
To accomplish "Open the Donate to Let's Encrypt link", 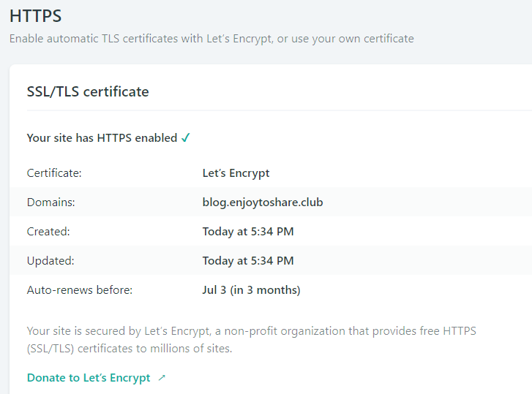I will coord(89,378).
